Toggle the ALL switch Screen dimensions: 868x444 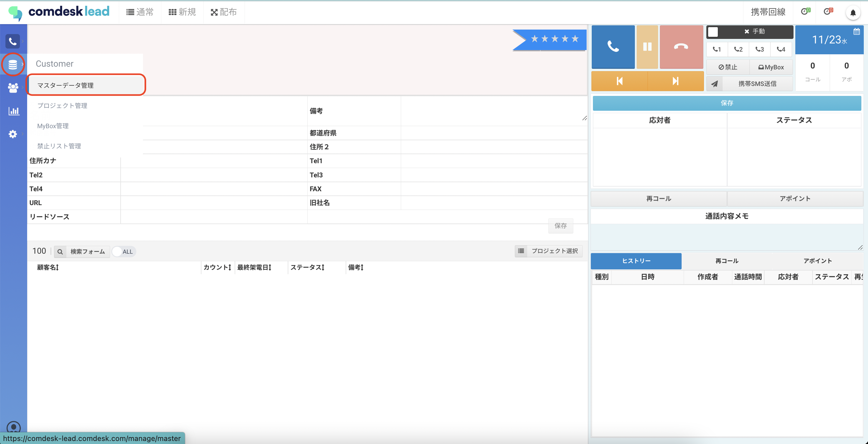click(x=123, y=251)
